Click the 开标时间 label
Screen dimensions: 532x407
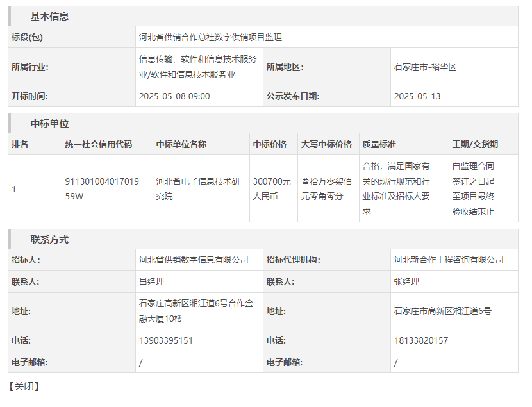[29, 96]
